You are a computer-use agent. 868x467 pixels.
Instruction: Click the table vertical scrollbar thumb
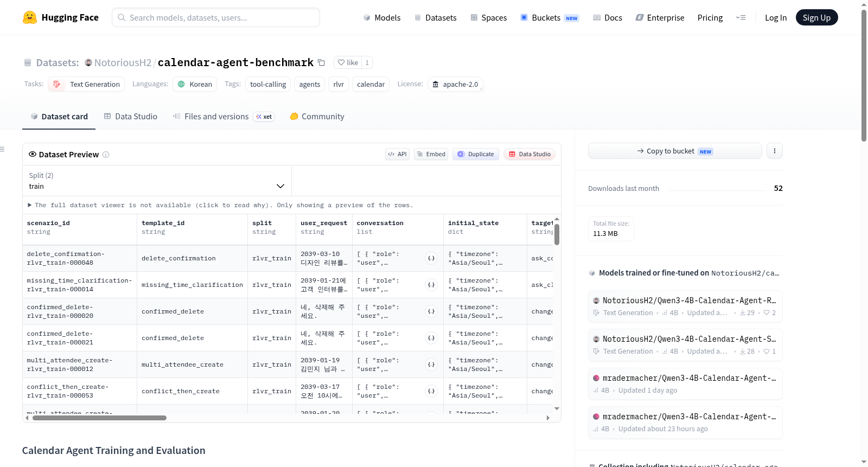[557, 235]
